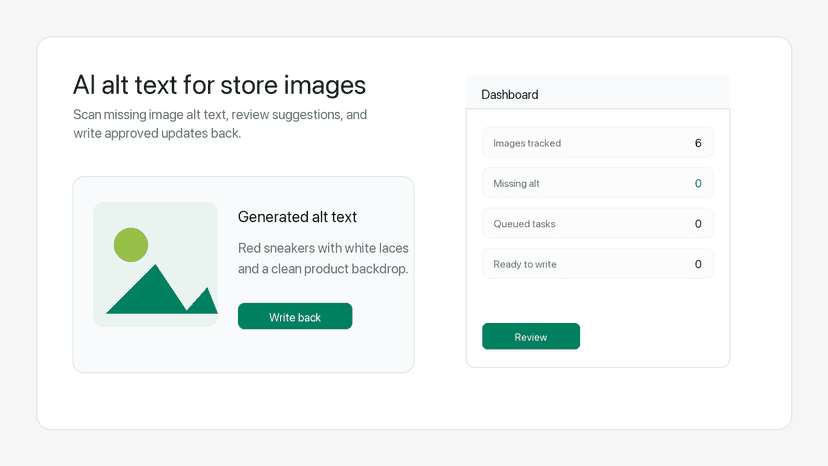Viewport: 828px width, 466px height.
Task: Select the landscape image placeholder thumbnail
Action: point(155,264)
